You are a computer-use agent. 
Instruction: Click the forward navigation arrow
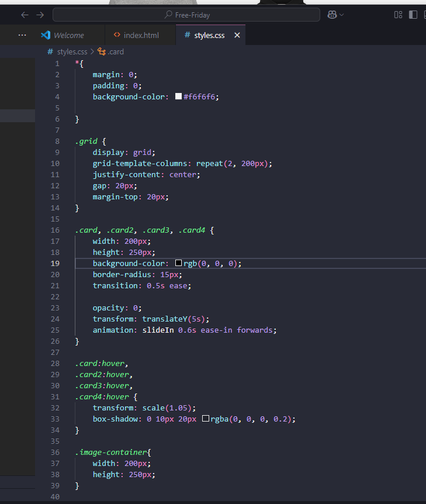40,15
